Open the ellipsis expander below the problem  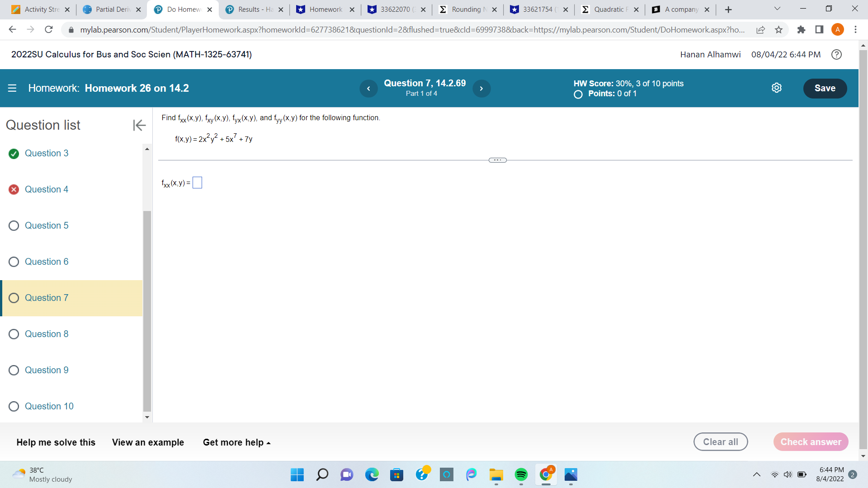click(x=497, y=160)
